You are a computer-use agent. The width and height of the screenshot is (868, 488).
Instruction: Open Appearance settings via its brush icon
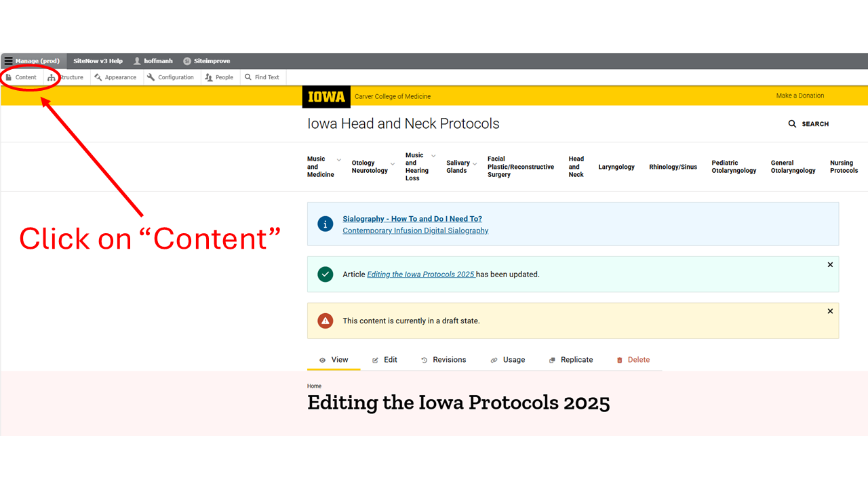97,77
